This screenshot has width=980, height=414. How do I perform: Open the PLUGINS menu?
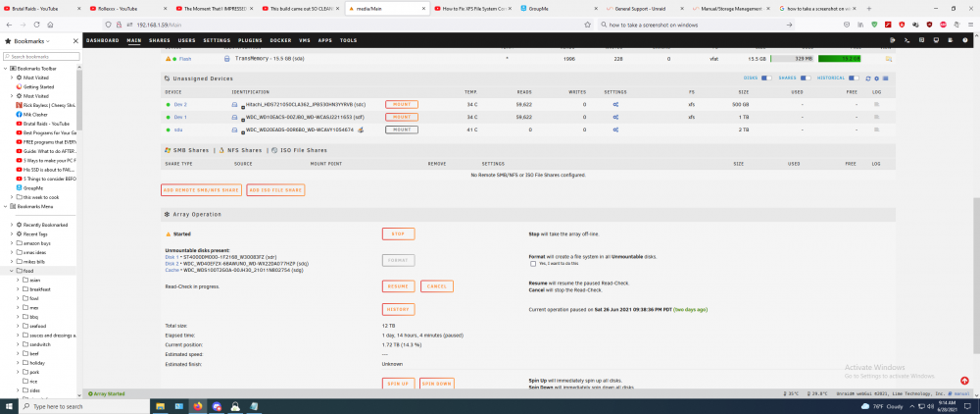(250, 40)
